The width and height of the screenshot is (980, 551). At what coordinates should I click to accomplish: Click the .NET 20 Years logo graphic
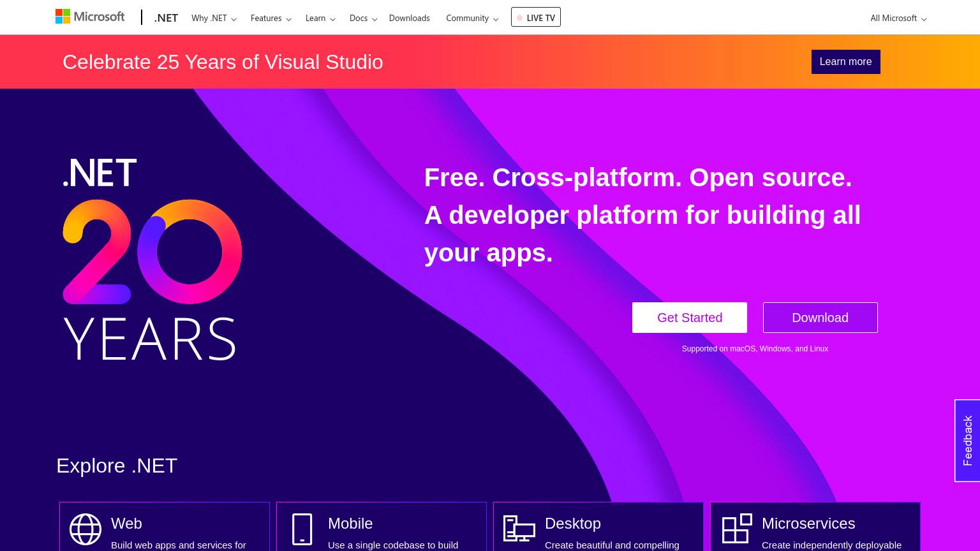coord(152,259)
